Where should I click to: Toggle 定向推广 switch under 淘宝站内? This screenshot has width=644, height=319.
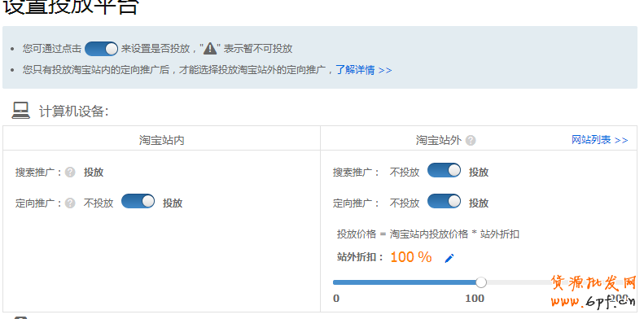(138, 201)
